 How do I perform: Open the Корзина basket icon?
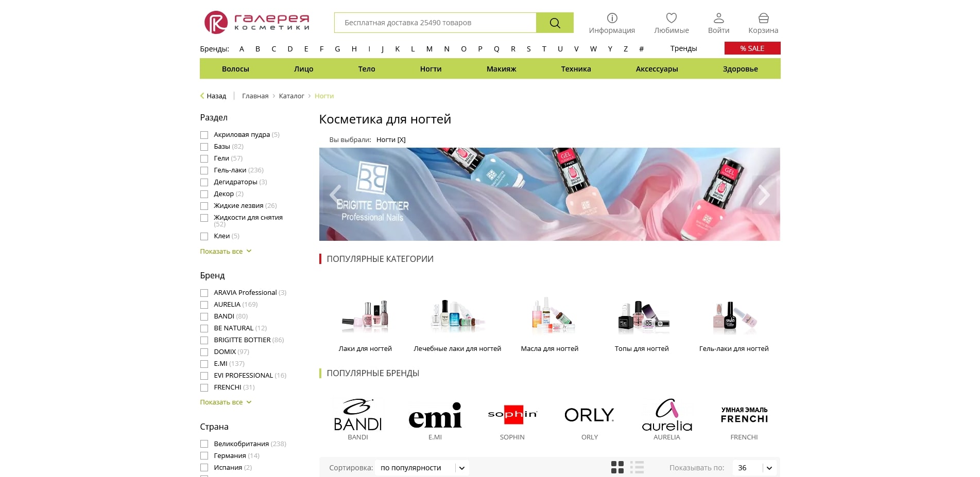[763, 19]
